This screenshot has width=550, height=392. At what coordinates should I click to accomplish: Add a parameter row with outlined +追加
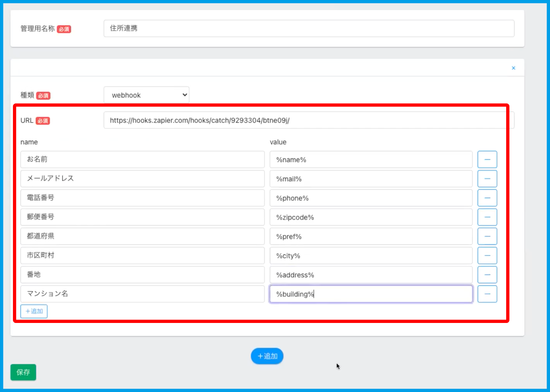click(34, 311)
